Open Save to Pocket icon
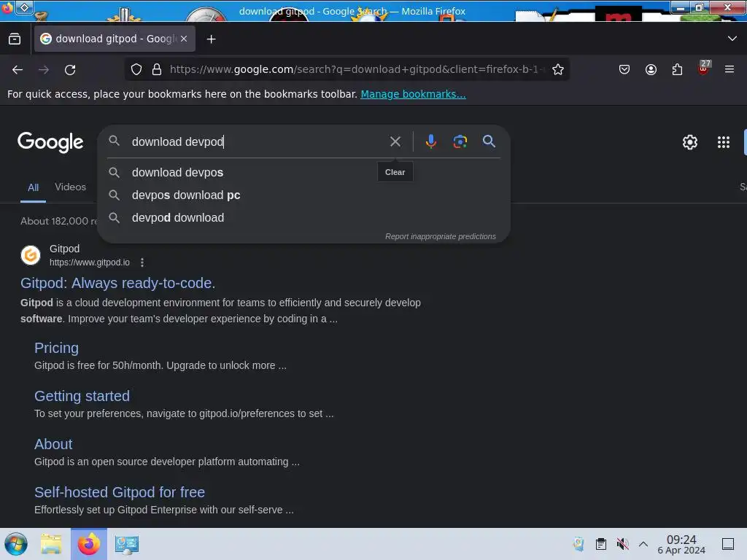 624,69
